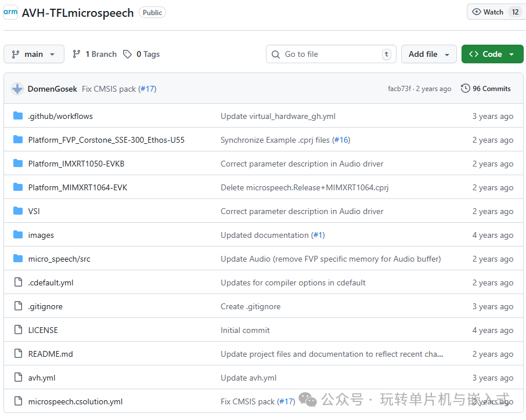Open Updates for compiler options in cdefault commit
526x420 pixels.
[293, 283]
